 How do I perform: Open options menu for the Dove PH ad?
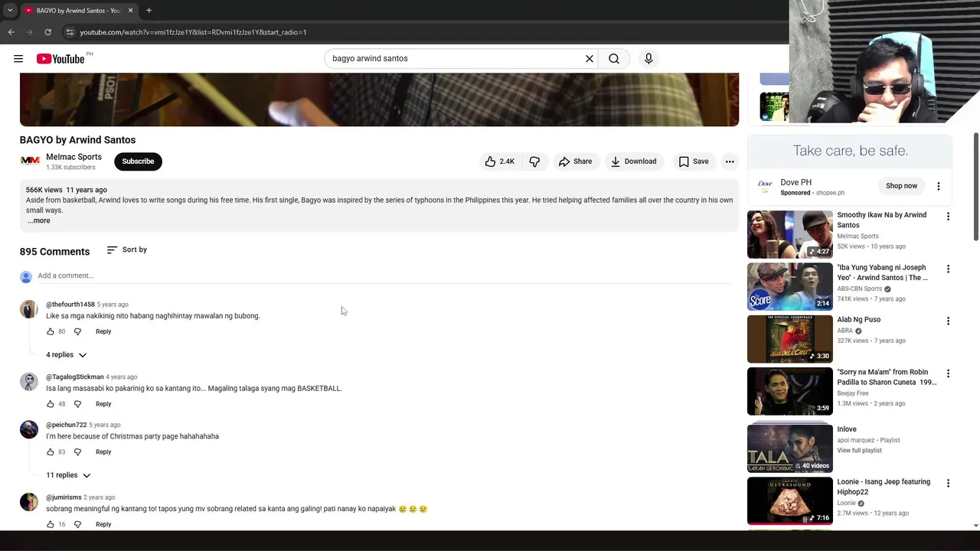click(939, 186)
